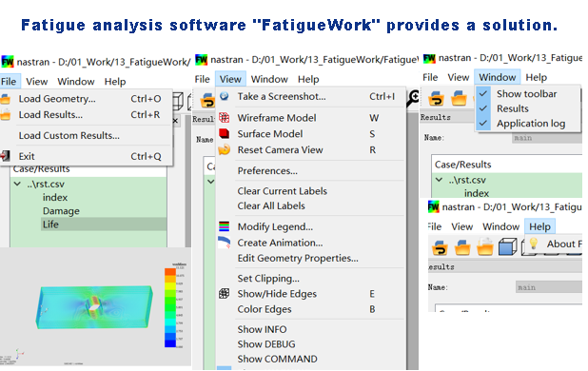Click highlighted Window menu in the top-right window

498,77
